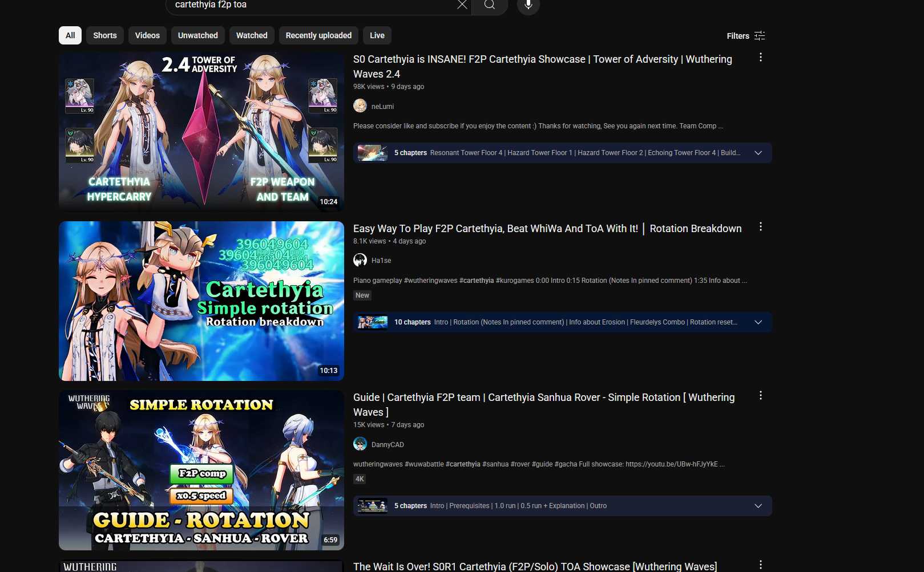Clear the search box text
This screenshot has width=924, height=572.
point(462,5)
